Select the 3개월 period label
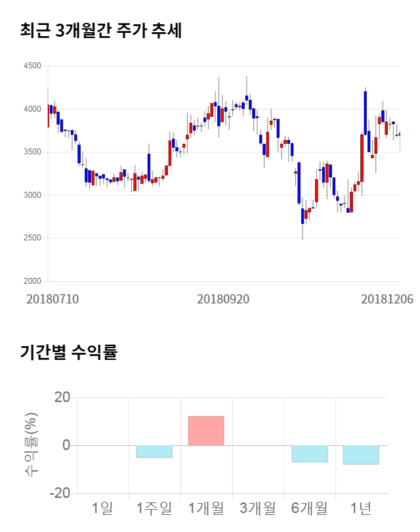 click(258, 508)
